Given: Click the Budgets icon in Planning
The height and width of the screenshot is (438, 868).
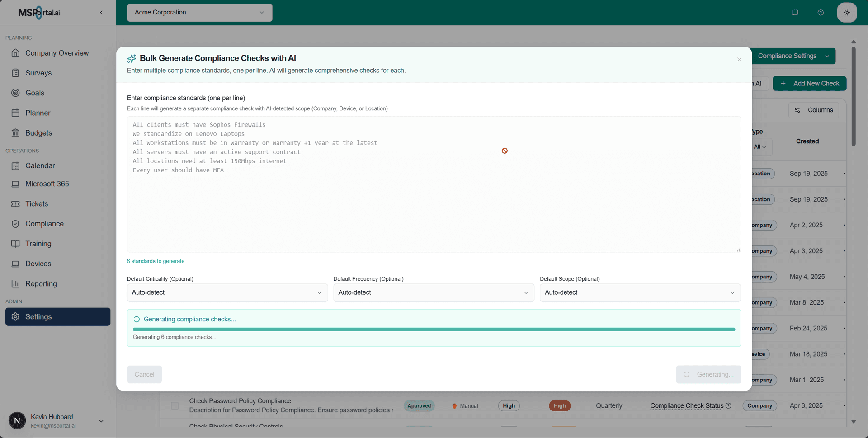Looking at the screenshot, I should coord(16,132).
